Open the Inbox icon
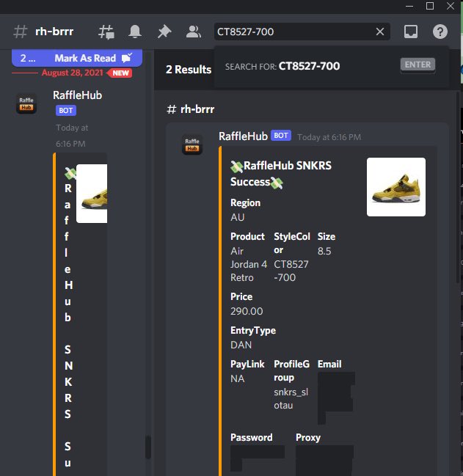463x476 pixels. (x=410, y=32)
